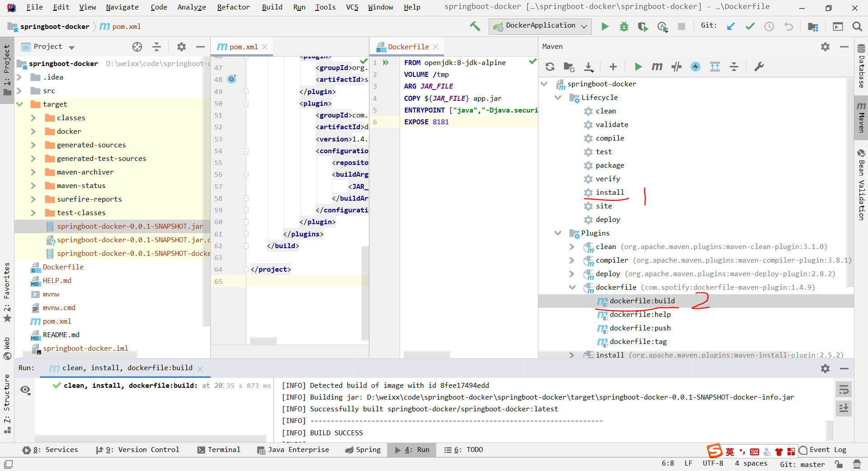This screenshot has height=471, width=868.
Task: Select Maven lifecycle goal install
Action: (x=609, y=192)
